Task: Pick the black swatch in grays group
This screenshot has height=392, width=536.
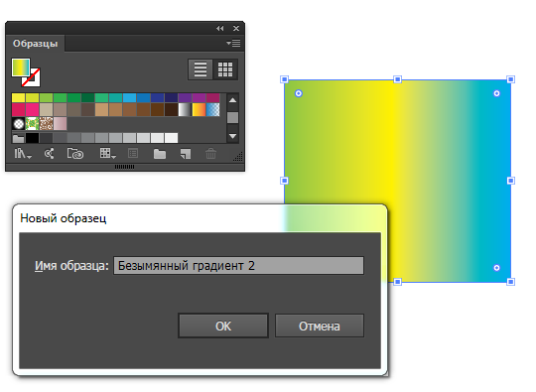Action: point(32,138)
